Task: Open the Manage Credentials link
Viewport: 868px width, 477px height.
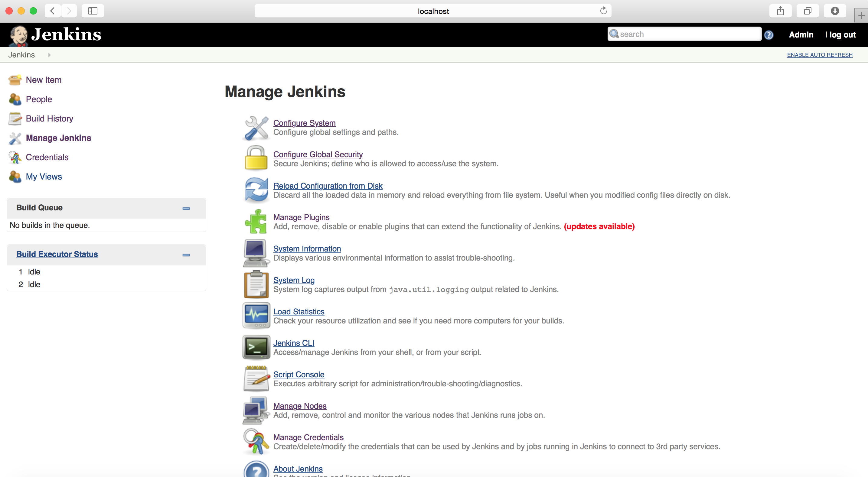Action: pyautogui.click(x=308, y=437)
